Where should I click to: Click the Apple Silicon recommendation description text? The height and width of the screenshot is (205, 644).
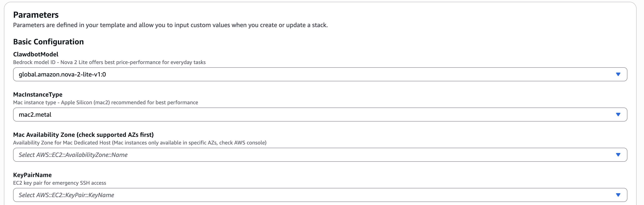click(105, 103)
